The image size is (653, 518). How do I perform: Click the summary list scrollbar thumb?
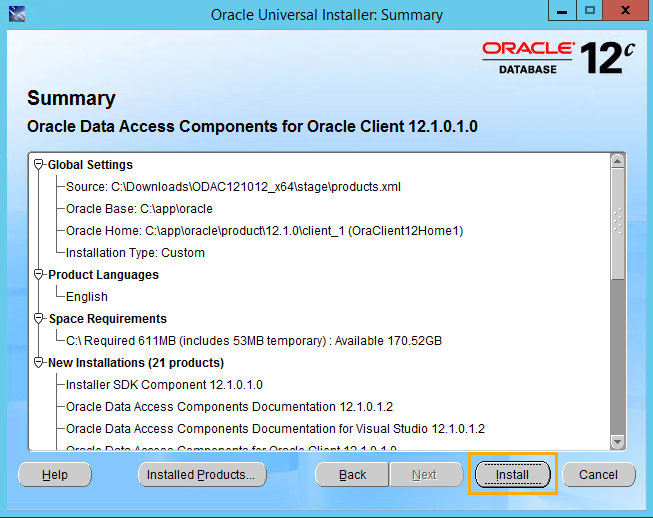coord(618,224)
